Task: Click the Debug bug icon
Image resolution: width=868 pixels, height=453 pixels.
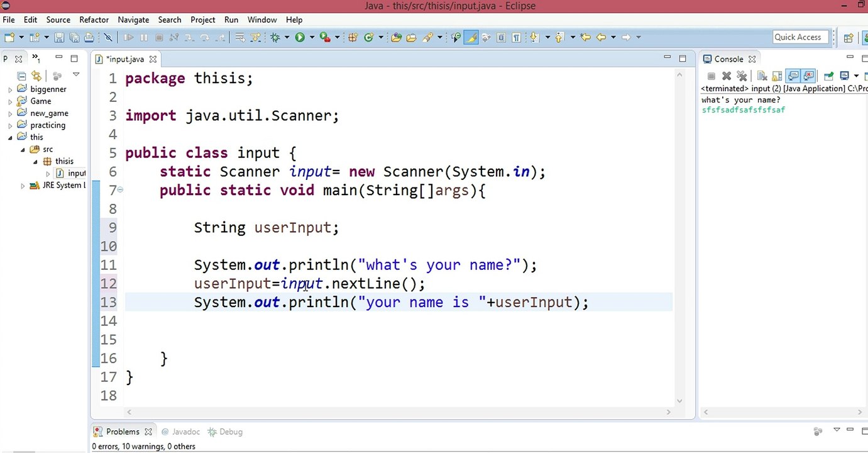Action: 275,37
